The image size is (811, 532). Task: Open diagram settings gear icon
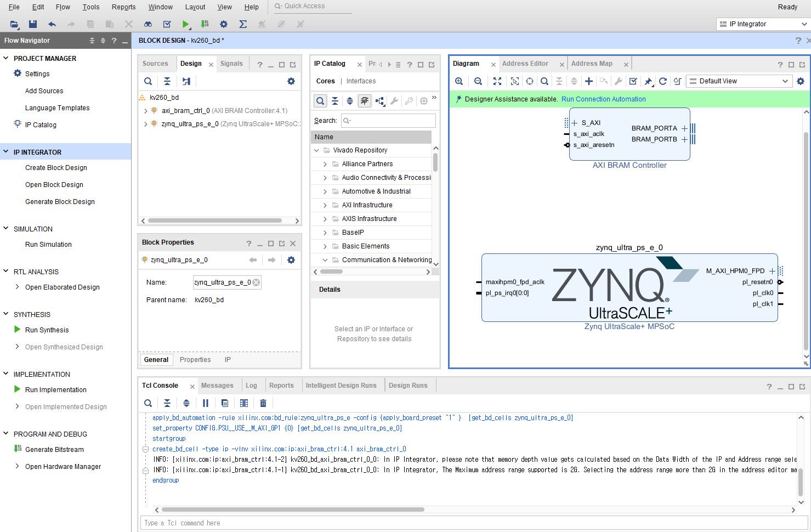[x=801, y=81]
